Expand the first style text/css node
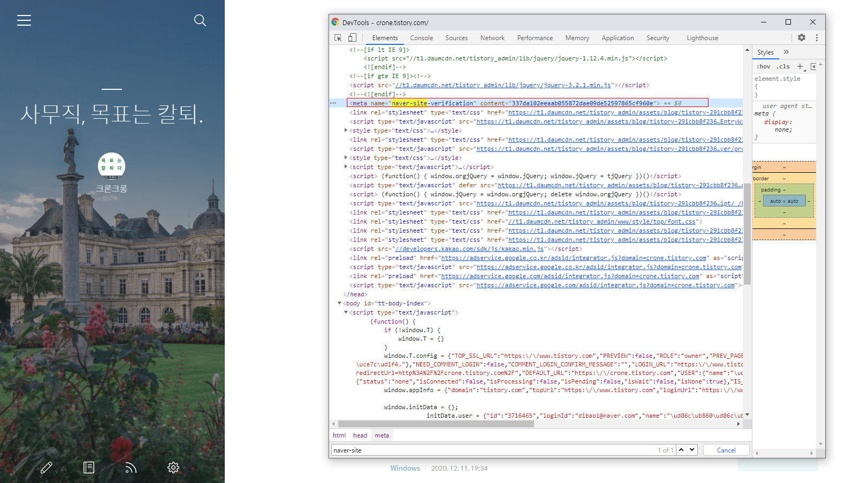The image size is (868, 483). tap(346, 131)
